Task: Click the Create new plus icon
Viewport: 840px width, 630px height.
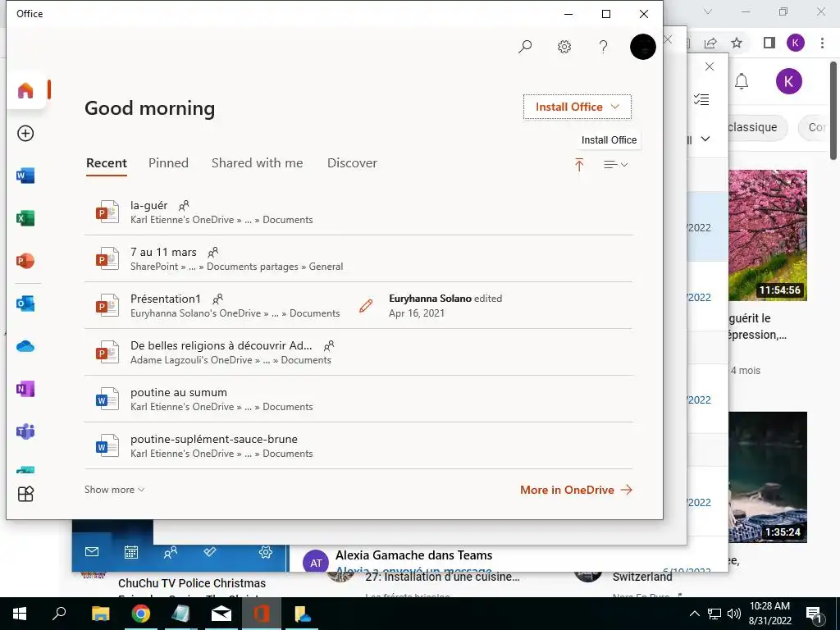Action: tap(25, 134)
